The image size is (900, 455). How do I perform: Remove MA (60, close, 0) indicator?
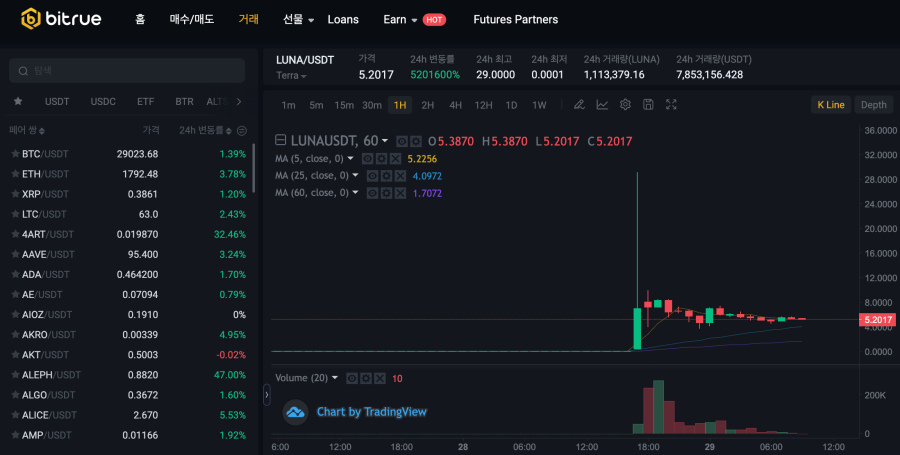coord(400,193)
